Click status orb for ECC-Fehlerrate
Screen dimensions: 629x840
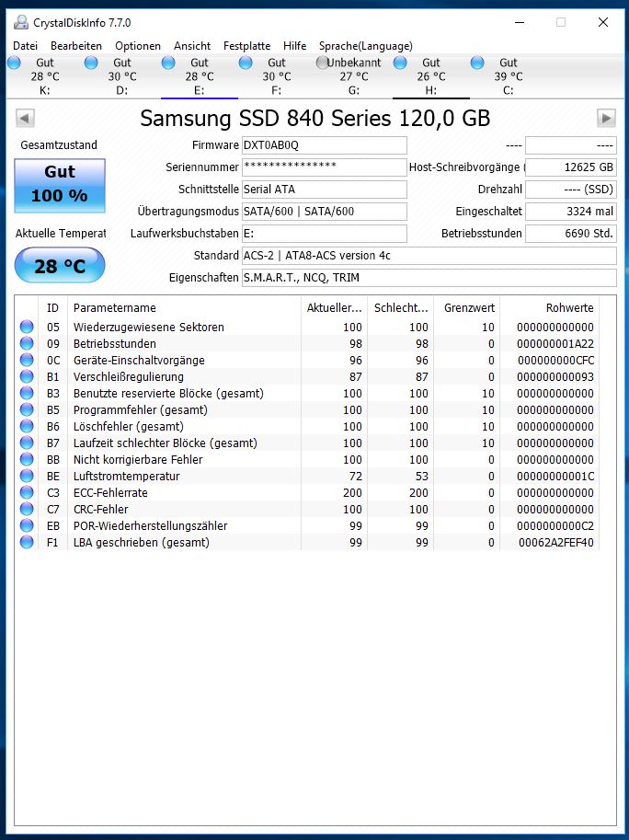pos(27,493)
